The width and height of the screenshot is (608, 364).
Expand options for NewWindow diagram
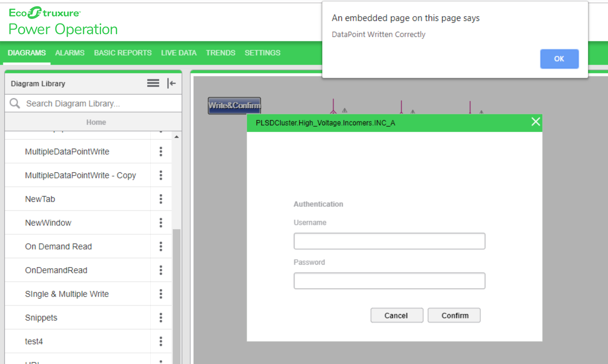point(161,223)
